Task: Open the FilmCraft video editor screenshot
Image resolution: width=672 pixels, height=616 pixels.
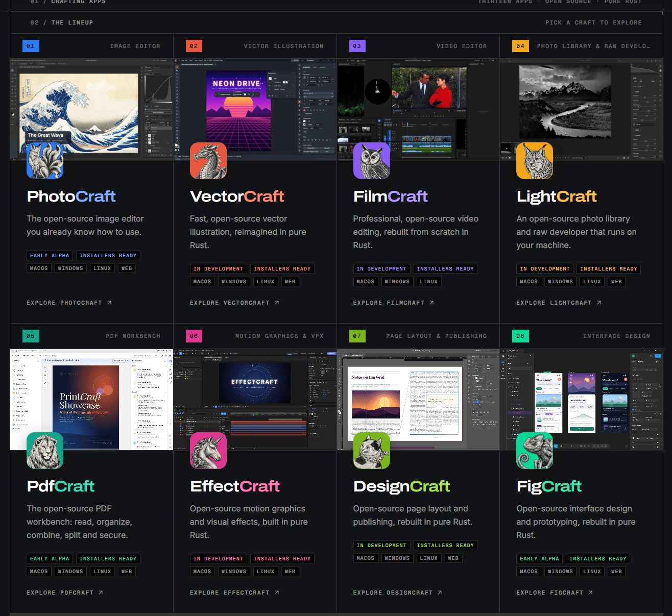Action: [x=418, y=110]
